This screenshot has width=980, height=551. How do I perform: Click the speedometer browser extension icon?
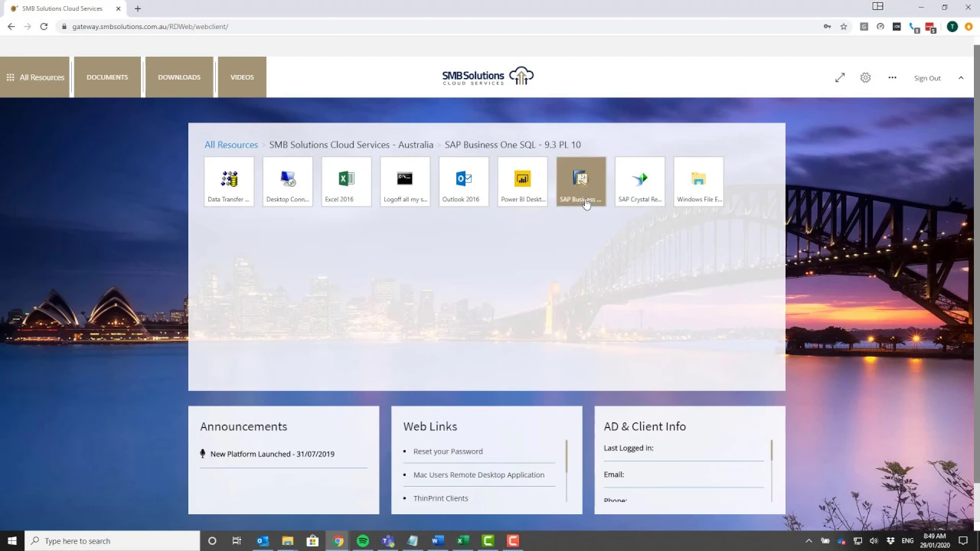click(880, 27)
